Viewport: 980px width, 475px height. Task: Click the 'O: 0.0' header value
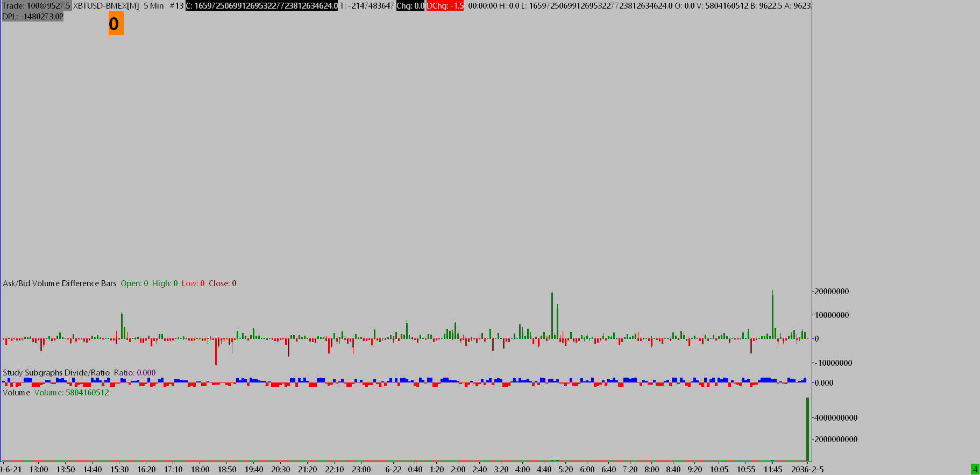point(685,5)
